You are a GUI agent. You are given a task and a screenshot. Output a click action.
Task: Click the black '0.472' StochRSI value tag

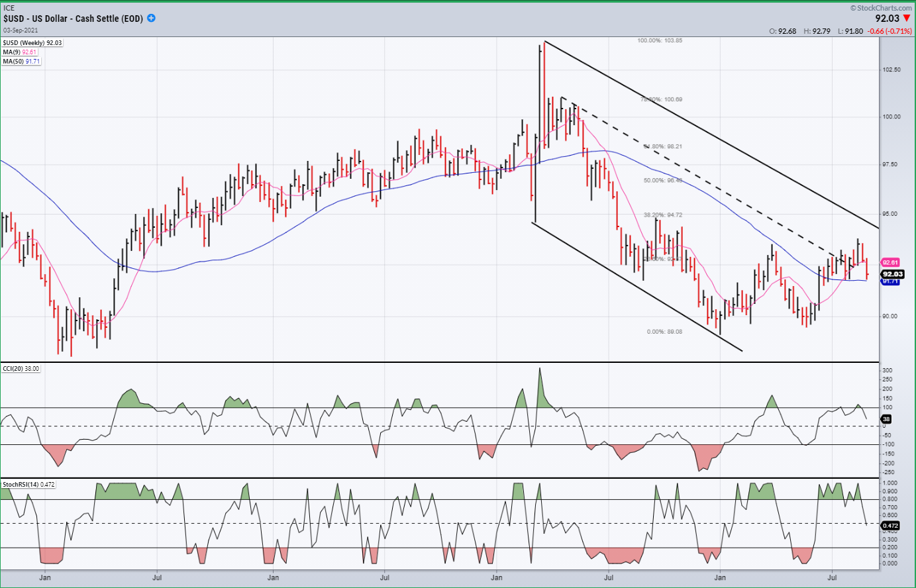coord(890,526)
